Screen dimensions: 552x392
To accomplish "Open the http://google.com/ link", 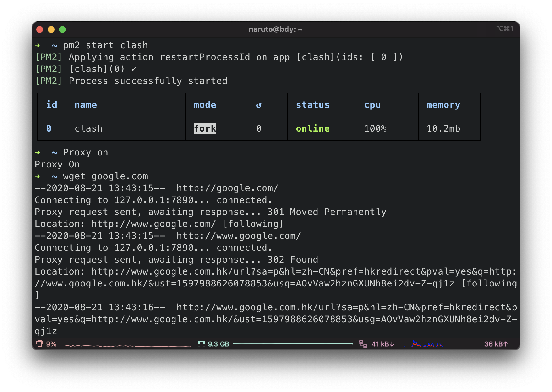I will click(227, 188).
